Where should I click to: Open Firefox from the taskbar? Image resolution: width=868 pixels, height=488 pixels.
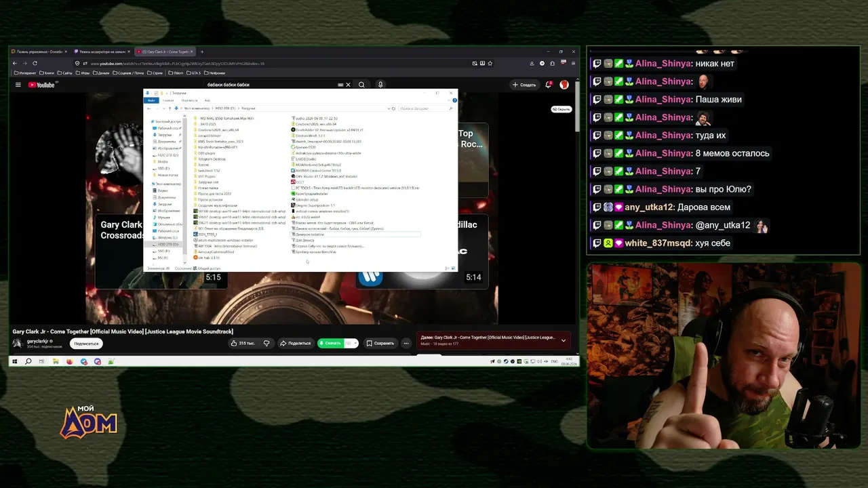[x=70, y=362]
